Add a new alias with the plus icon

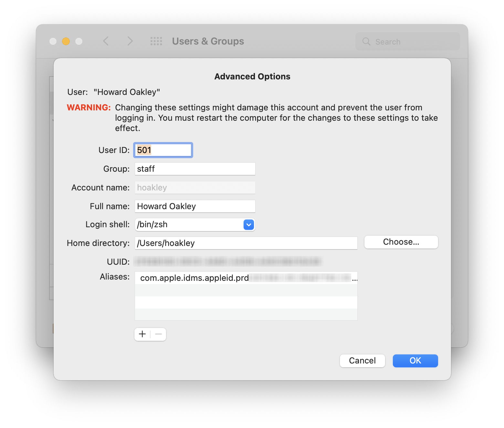click(142, 334)
